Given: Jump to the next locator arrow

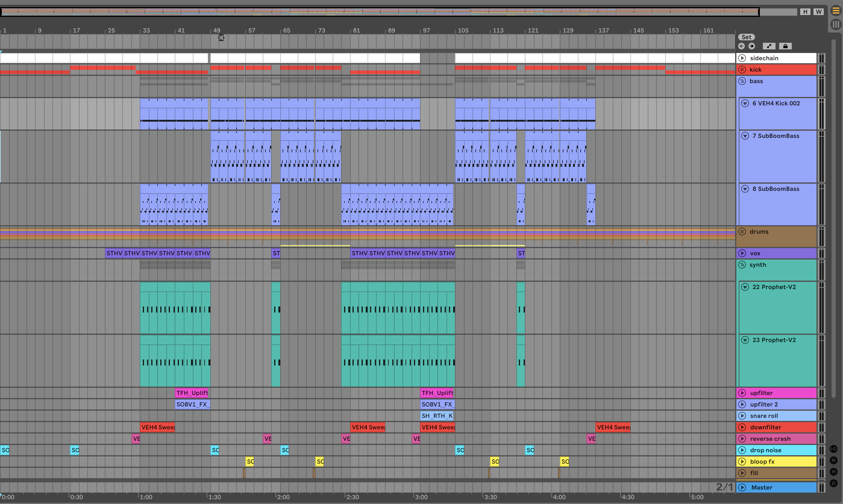Looking at the screenshot, I should (752, 46).
